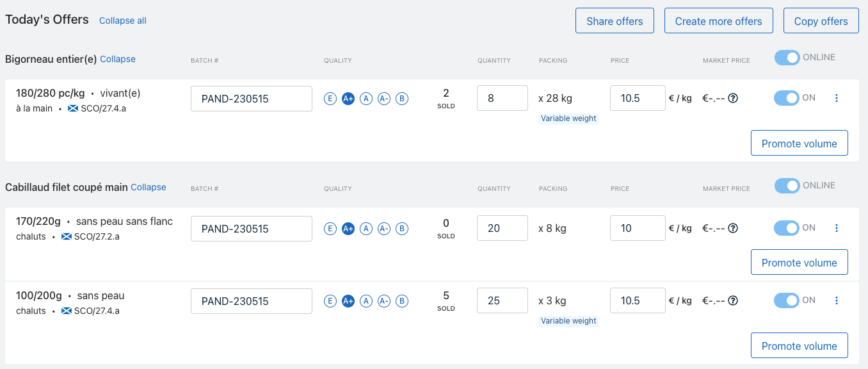Toggle ONLINE switch for Bigorneau entier(e) group
The image size is (868, 369).
[787, 58]
